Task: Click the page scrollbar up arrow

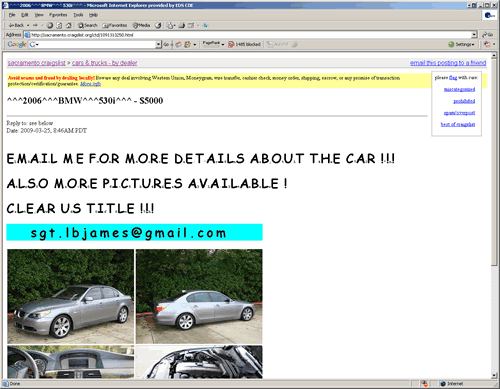Action: [494, 55]
